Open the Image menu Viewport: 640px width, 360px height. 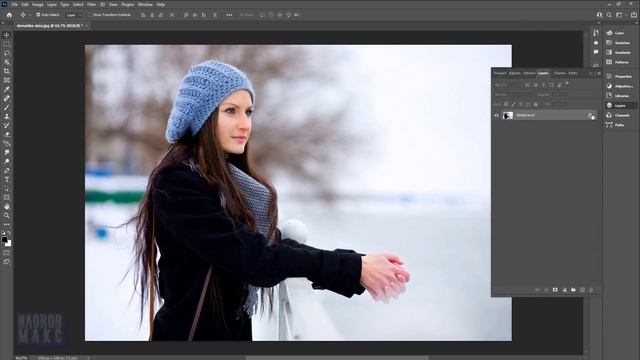tap(38, 4)
